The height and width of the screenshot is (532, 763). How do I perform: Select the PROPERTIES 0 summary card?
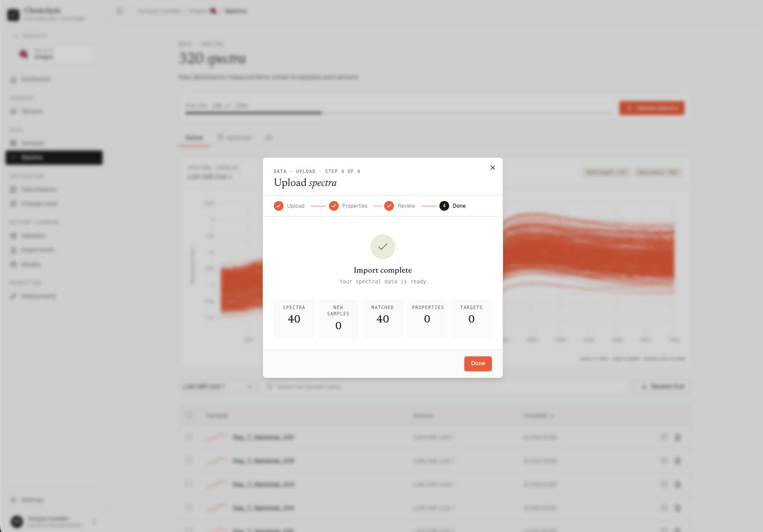[427, 319]
